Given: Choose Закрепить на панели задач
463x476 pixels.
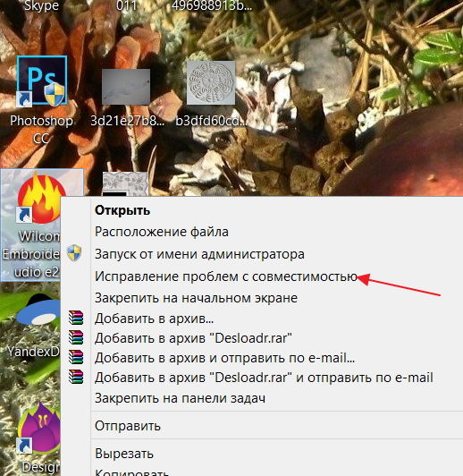Looking at the screenshot, I should [181, 398].
